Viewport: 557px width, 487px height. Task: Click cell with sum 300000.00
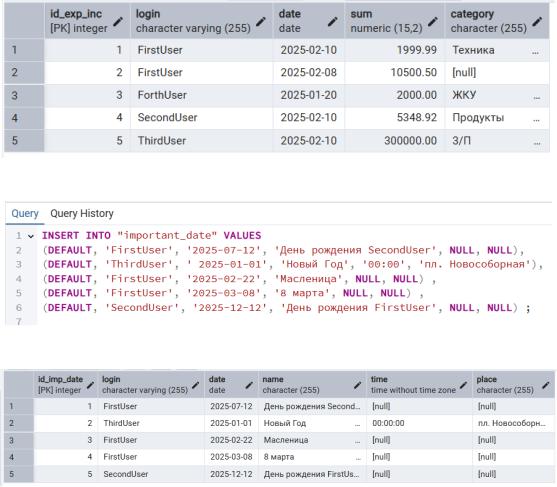click(394, 141)
